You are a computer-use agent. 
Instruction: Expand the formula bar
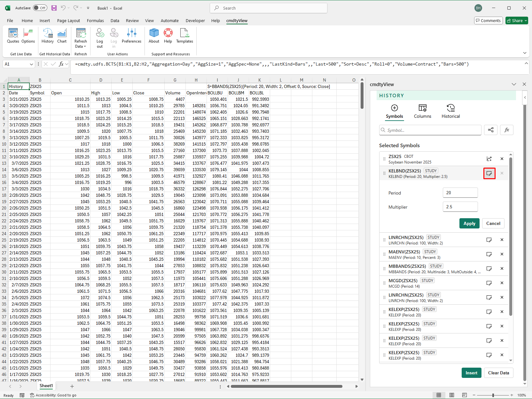[526, 64]
